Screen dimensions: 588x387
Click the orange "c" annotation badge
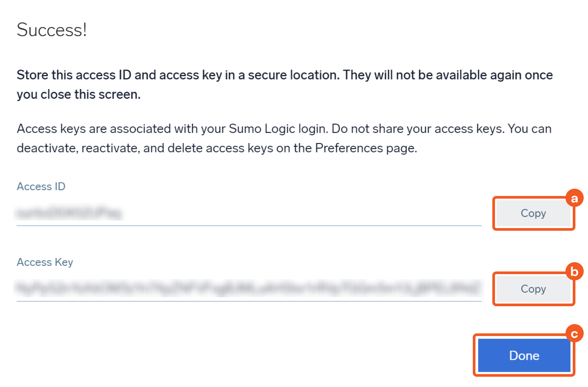click(574, 333)
